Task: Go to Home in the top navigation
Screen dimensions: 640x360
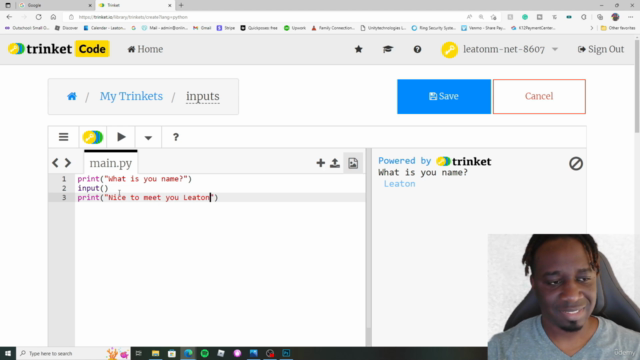Action: click(x=145, y=49)
